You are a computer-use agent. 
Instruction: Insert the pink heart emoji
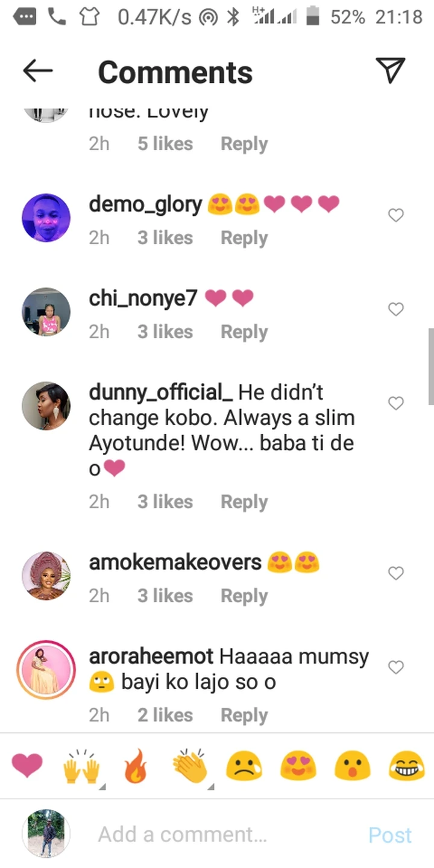(27, 766)
